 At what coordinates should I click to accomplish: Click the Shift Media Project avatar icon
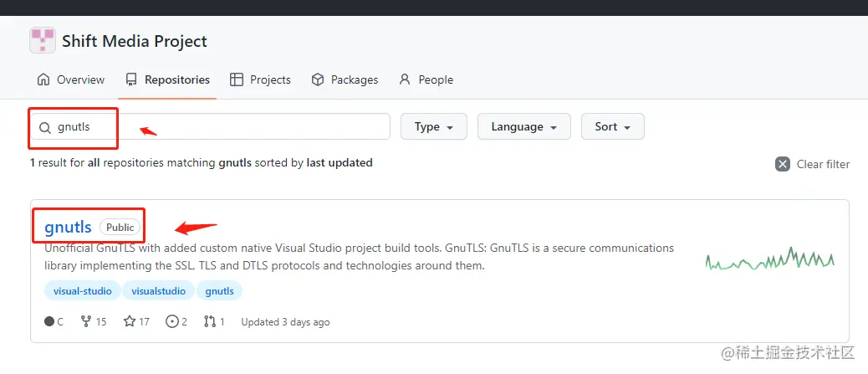pyautogui.click(x=43, y=40)
